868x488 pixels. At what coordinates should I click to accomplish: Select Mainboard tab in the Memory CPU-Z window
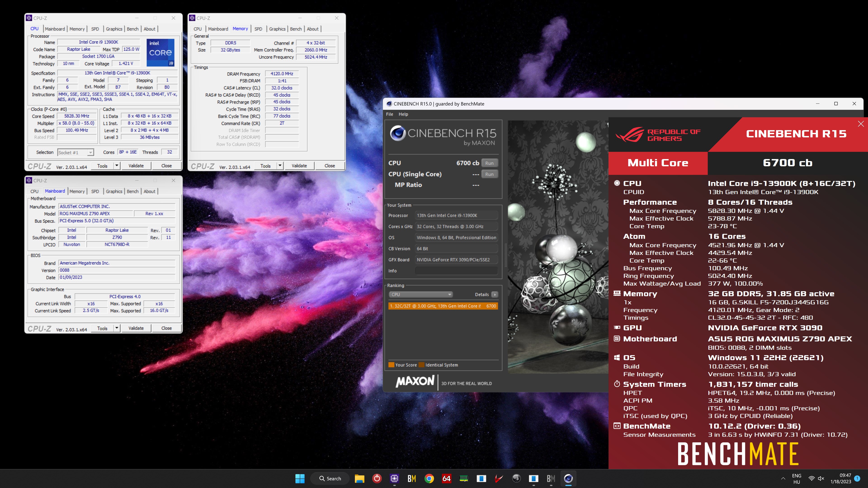coord(218,29)
